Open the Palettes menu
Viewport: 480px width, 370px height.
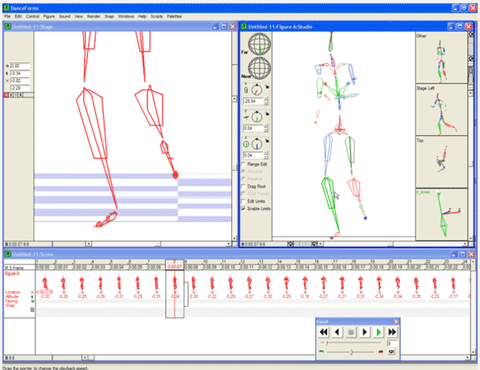tap(174, 16)
